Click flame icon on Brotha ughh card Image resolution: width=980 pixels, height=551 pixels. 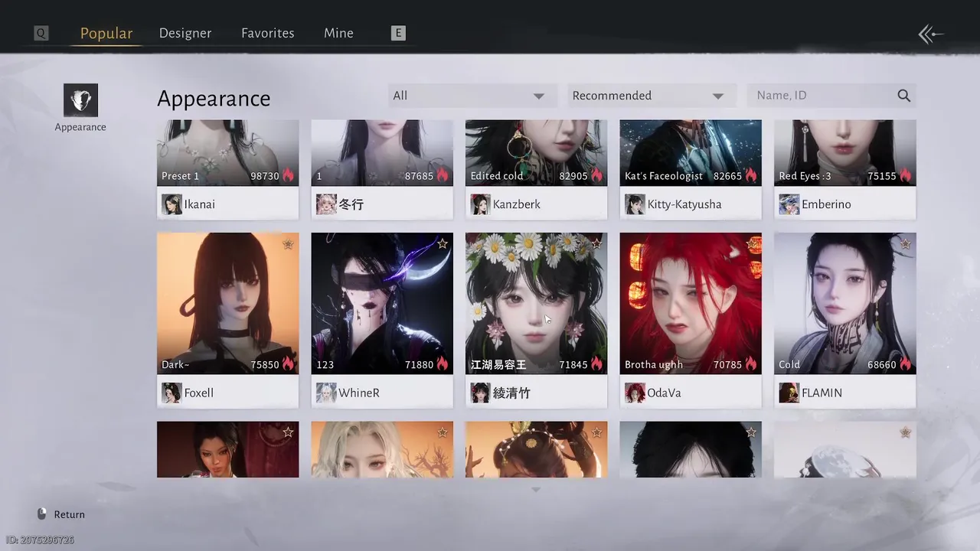(x=751, y=364)
